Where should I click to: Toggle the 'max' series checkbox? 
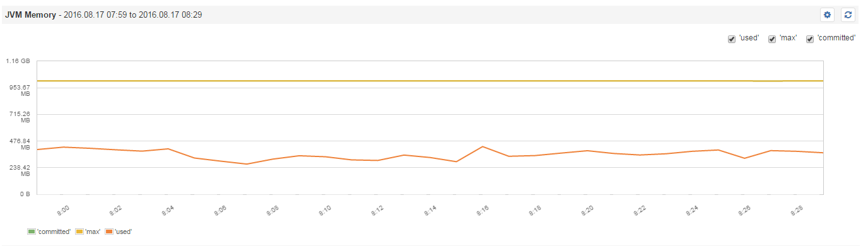(772, 38)
